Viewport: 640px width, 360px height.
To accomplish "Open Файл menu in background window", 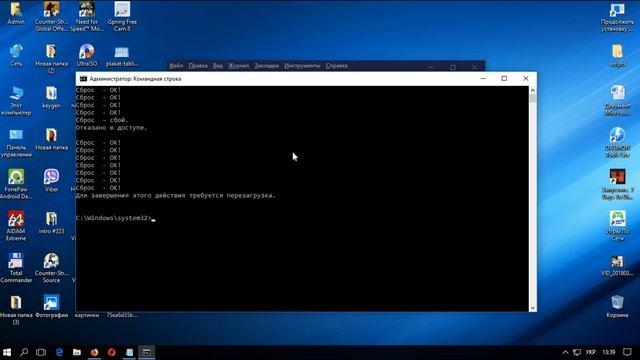I will pos(176,66).
